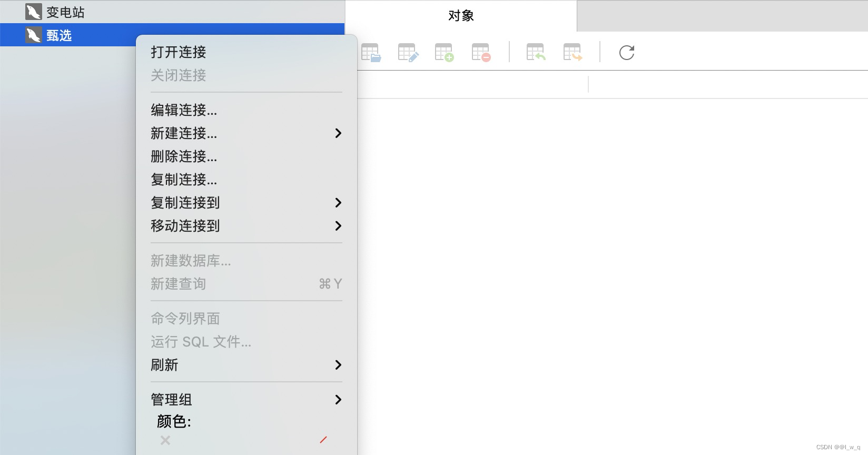Click the MySQL icon beside 变电站
The image size is (868, 455).
(33, 12)
